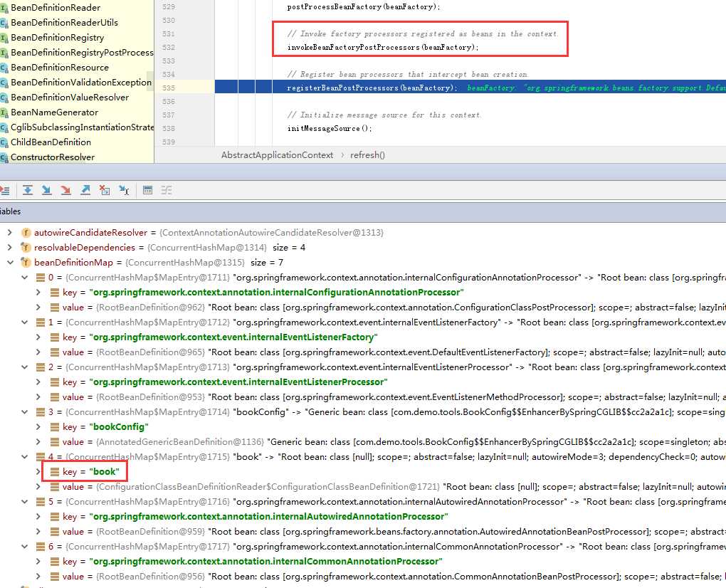Click the interface icon beside BeanNameGenerator

(x=4, y=112)
